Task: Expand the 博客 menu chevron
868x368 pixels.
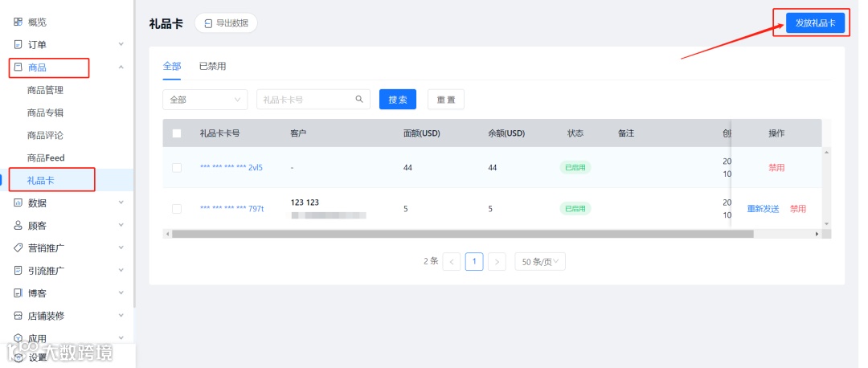Action: coord(121,292)
